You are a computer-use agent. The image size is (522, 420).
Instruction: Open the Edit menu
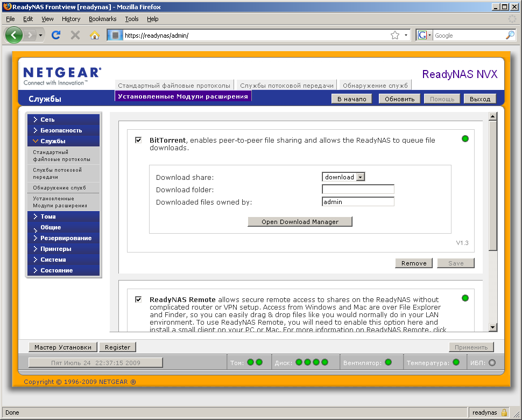pos(28,19)
